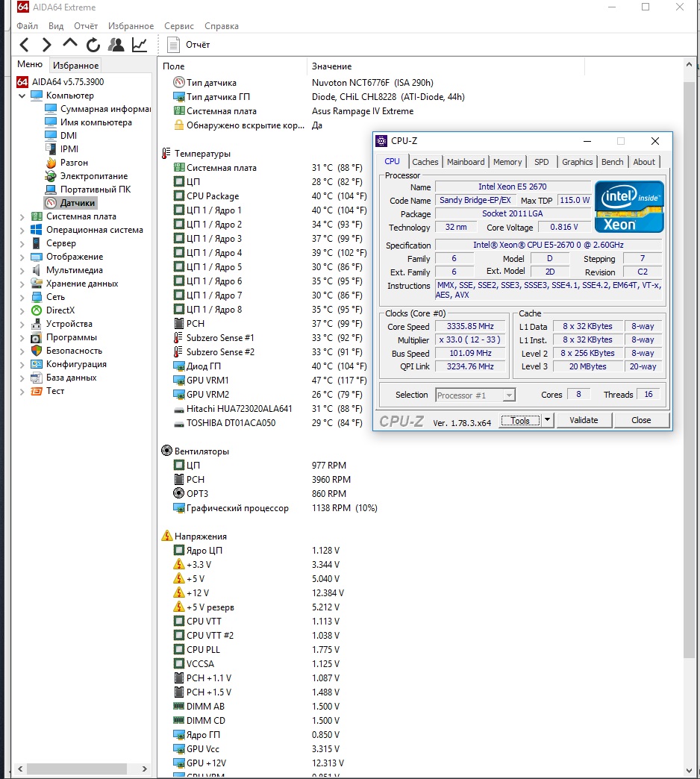Expand the Сервер tree node

22,243
